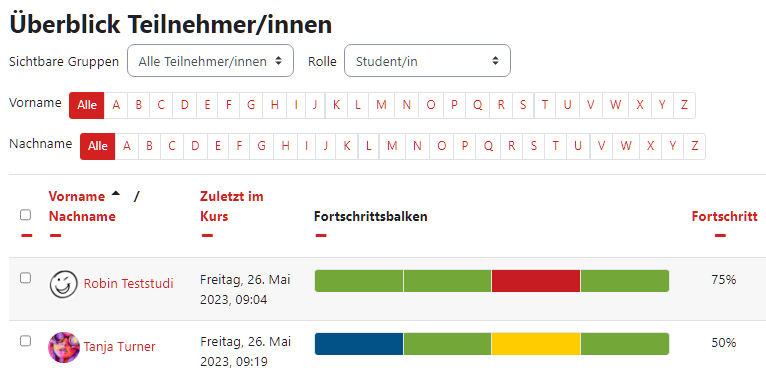
Task: Filter Vorname by the letter T
Action: click(x=545, y=105)
